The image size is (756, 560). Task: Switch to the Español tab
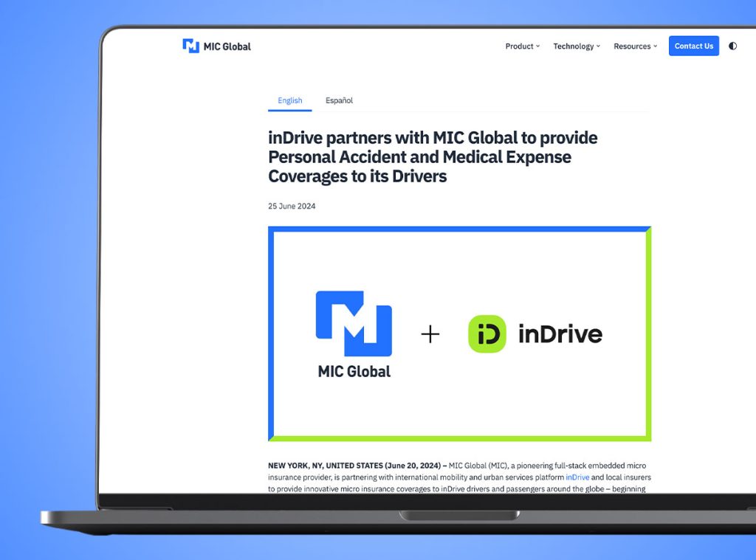pyautogui.click(x=339, y=100)
